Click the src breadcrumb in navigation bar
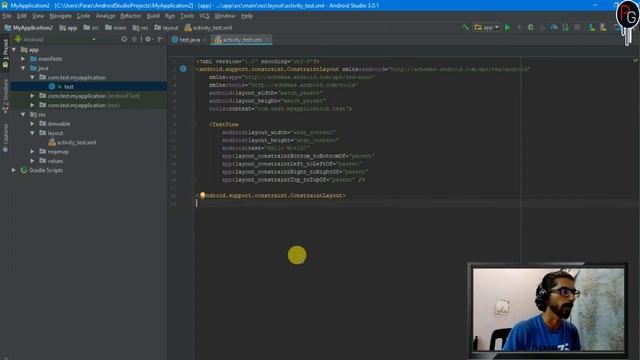The height and width of the screenshot is (360, 640). pos(91,28)
